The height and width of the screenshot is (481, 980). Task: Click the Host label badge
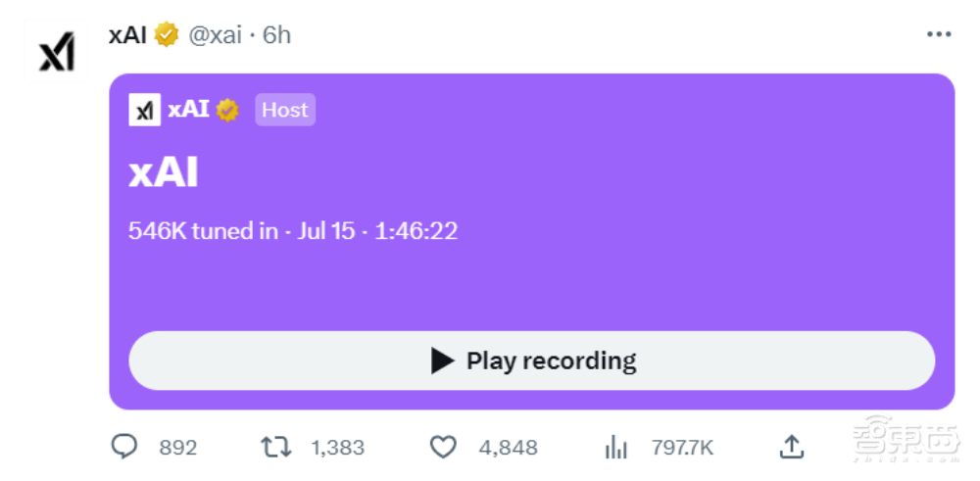point(284,110)
